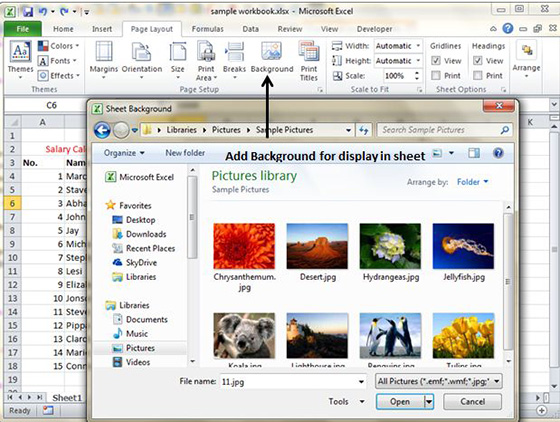Toggle the preview pane icon
The image size is (560, 422).
[x=474, y=154]
